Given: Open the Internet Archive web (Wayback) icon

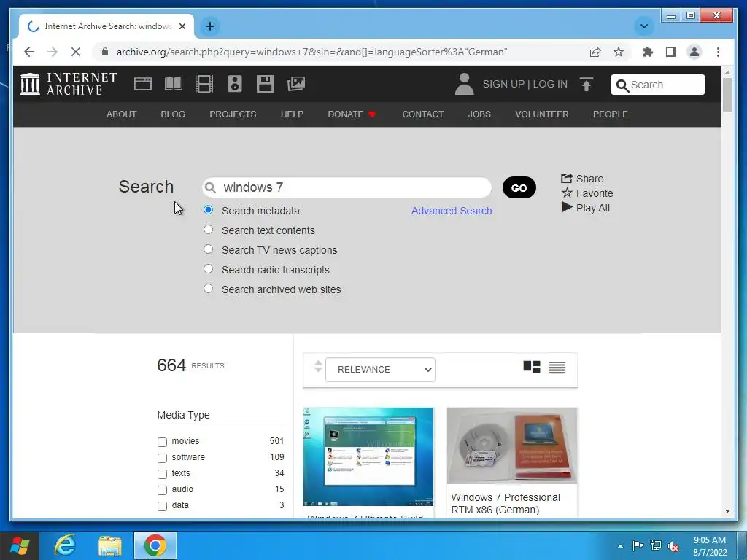Looking at the screenshot, I should pos(142,84).
